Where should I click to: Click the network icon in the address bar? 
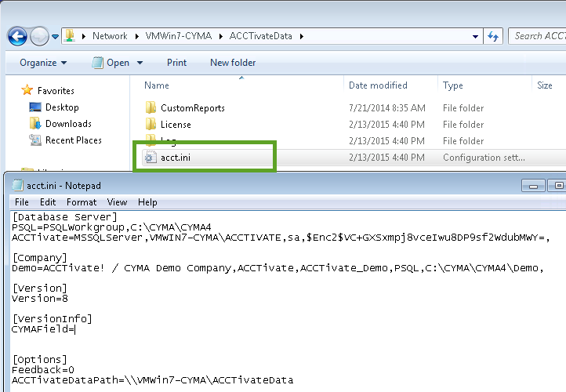pos(70,35)
